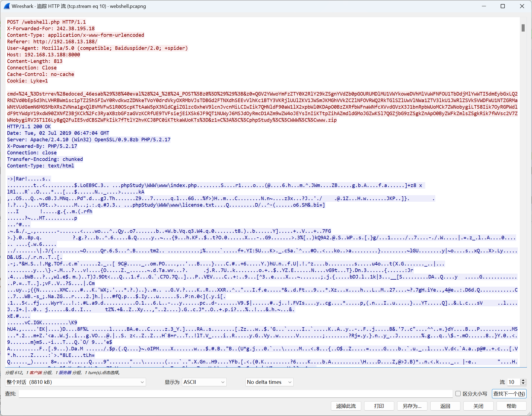Open the No delta times dropdown

(269, 382)
